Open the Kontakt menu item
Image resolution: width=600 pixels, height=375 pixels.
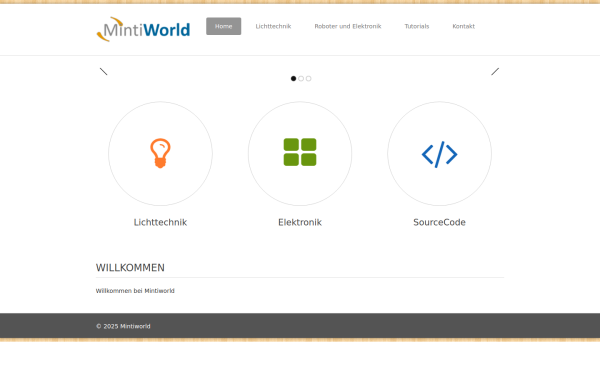point(463,26)
